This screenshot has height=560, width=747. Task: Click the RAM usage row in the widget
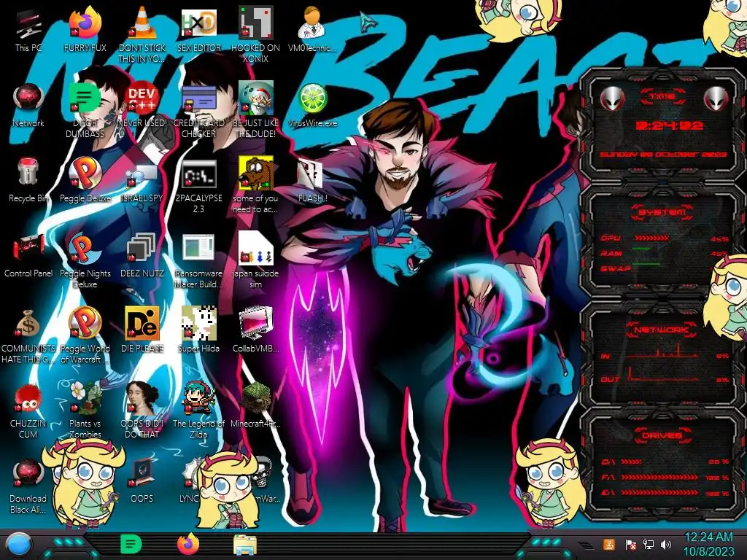664,253
